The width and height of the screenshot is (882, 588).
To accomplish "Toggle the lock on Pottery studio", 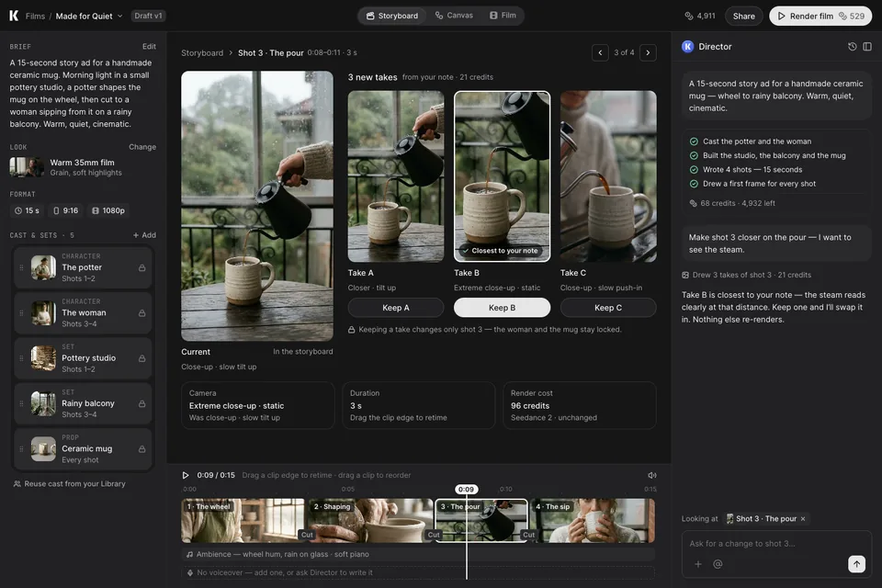I will 141,358.
